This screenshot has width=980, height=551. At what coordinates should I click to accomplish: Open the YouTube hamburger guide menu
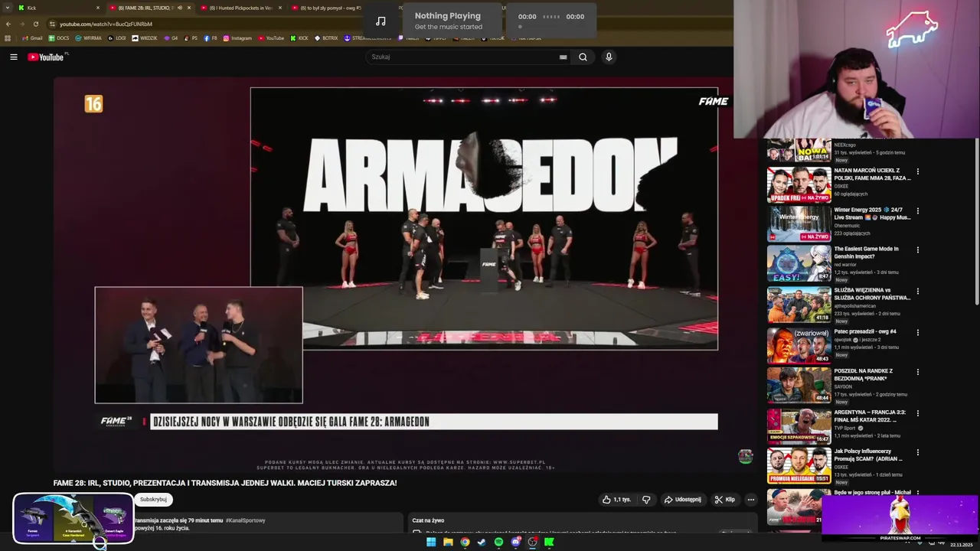click(13, 57)
